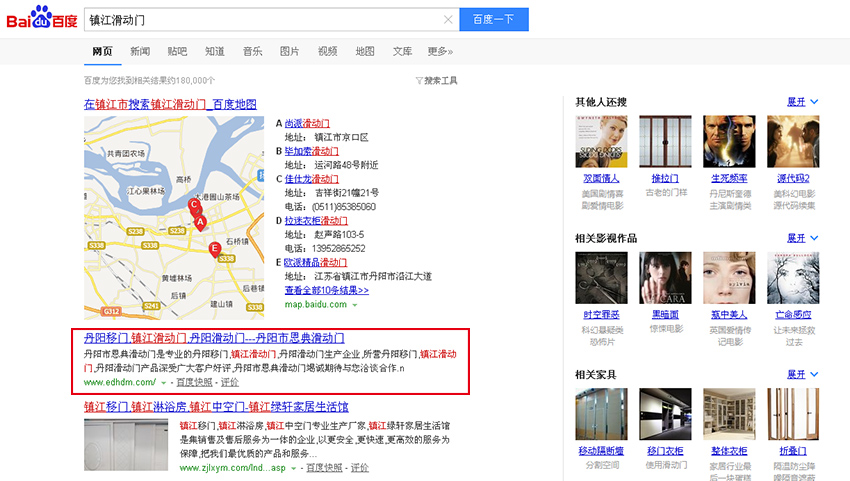Expand the www.zjlxym.com dropdown arrow
Image resolution: width=850 pixels, height=481 pixels.
293,469
